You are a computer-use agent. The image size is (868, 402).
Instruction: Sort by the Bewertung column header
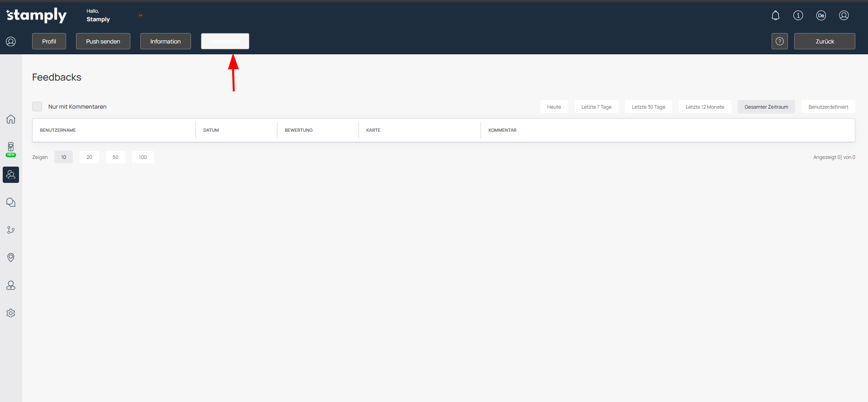299,130
